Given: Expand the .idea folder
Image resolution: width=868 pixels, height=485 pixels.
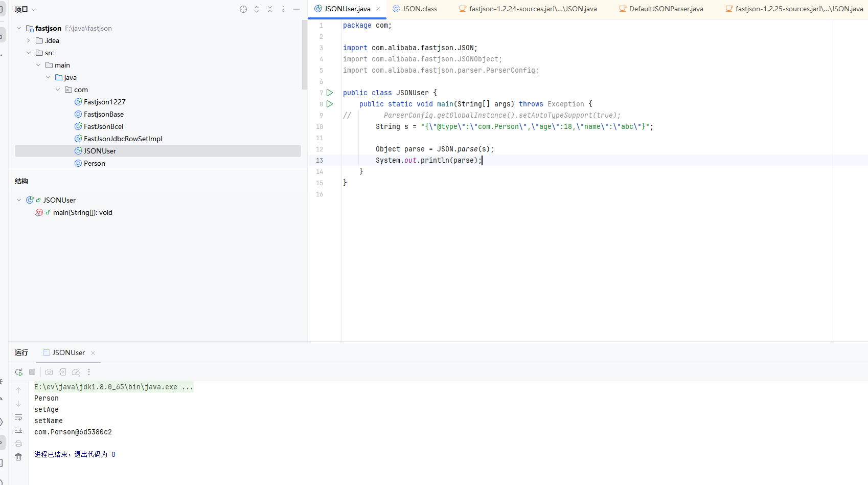Looking at the screenshot, I should 29,40.
